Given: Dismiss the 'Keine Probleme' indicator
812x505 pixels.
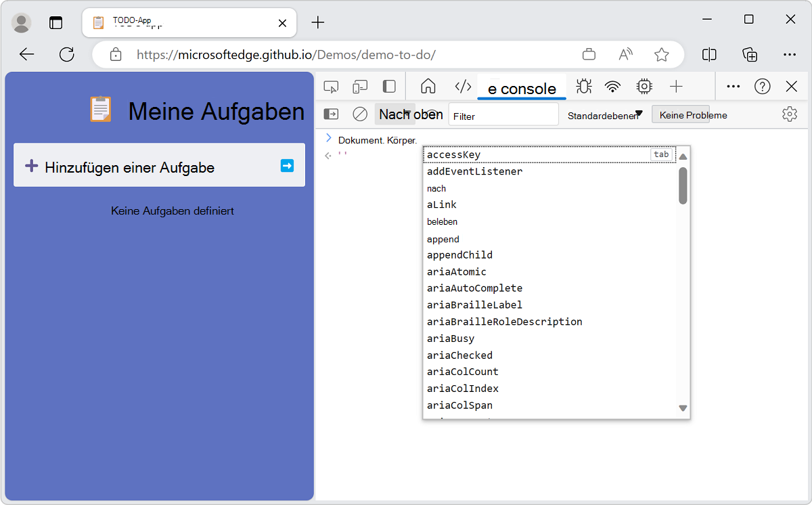Looking at the screenshot, I should pos(681,114).
